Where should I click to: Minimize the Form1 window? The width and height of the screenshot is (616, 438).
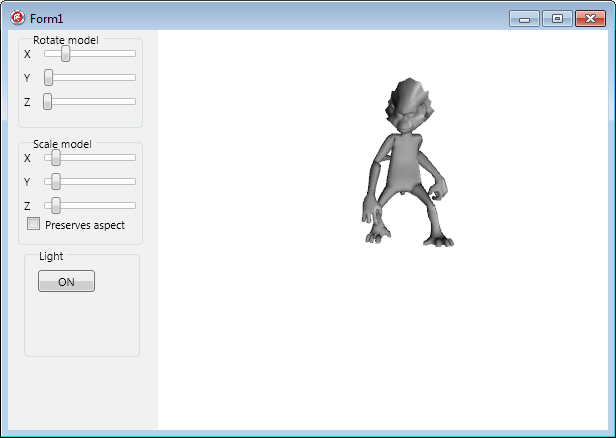coord(524,18)
